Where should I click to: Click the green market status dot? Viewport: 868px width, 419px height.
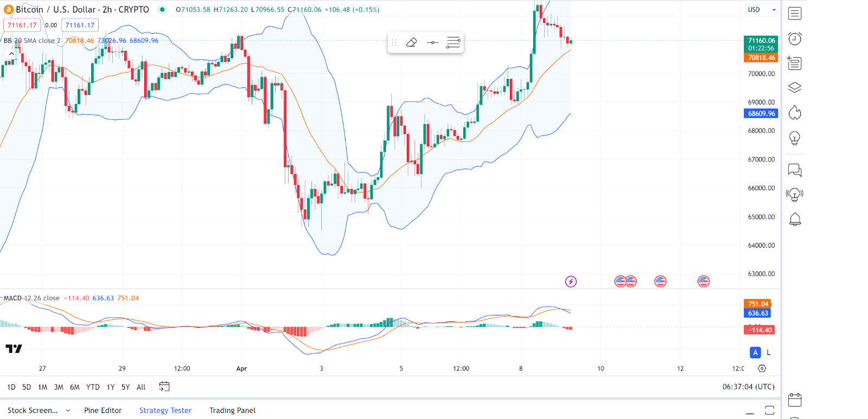tap(162, 9)
